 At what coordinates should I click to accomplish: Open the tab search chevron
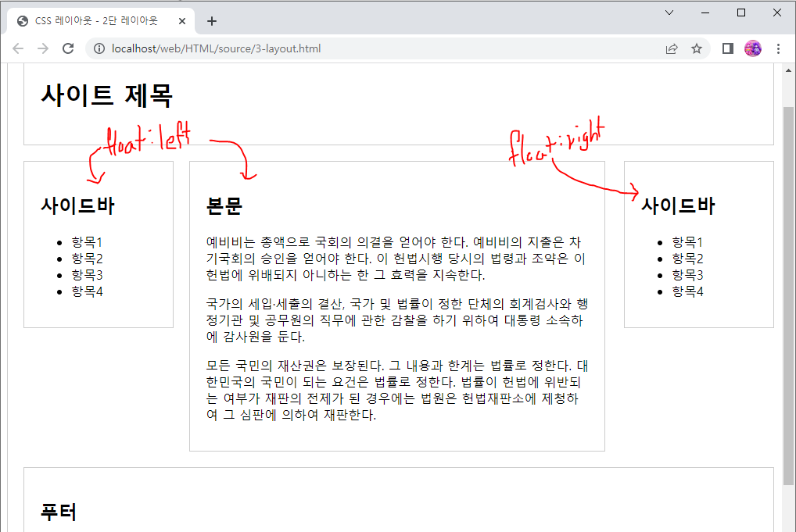669,12
